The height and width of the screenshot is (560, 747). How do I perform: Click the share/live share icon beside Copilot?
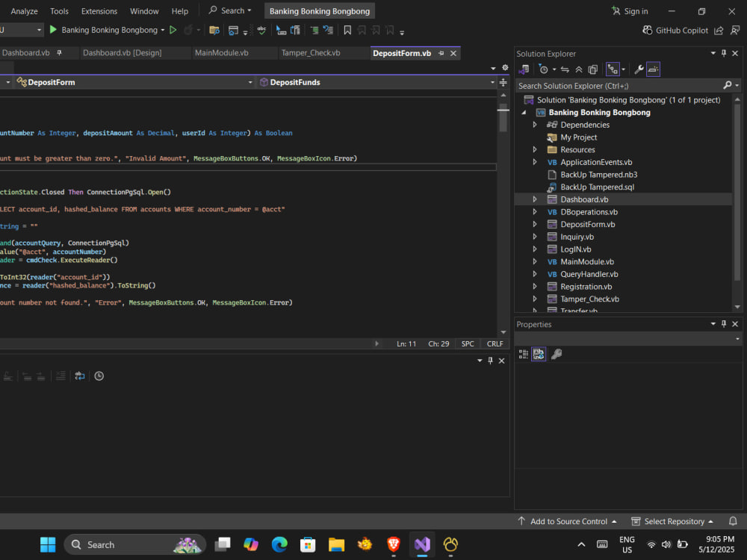point(719,30)
